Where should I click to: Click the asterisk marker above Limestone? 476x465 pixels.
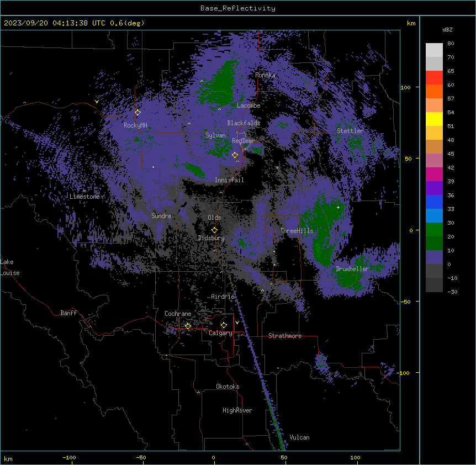click(84, 191)
